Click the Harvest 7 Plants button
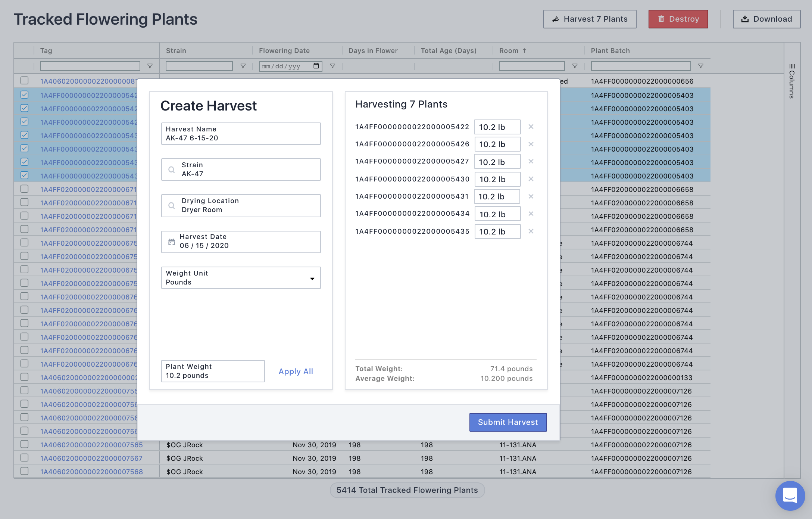 590,19
